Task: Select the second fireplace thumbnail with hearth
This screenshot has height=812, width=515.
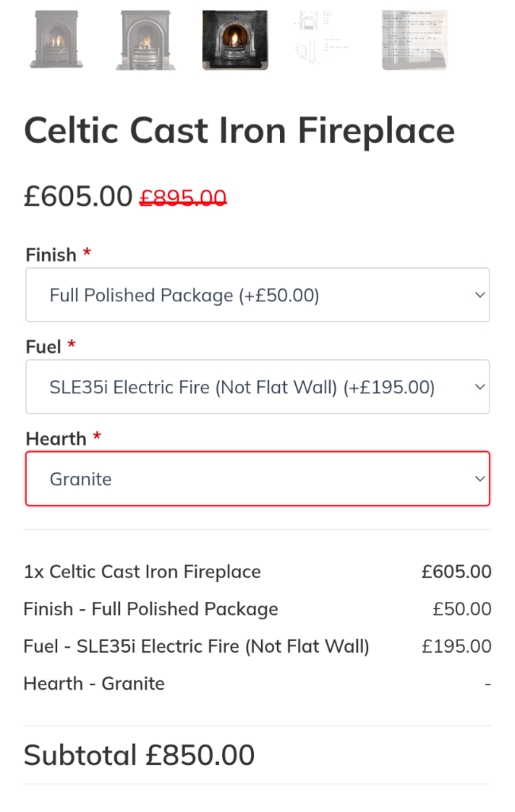Action: tap(145, 40)
